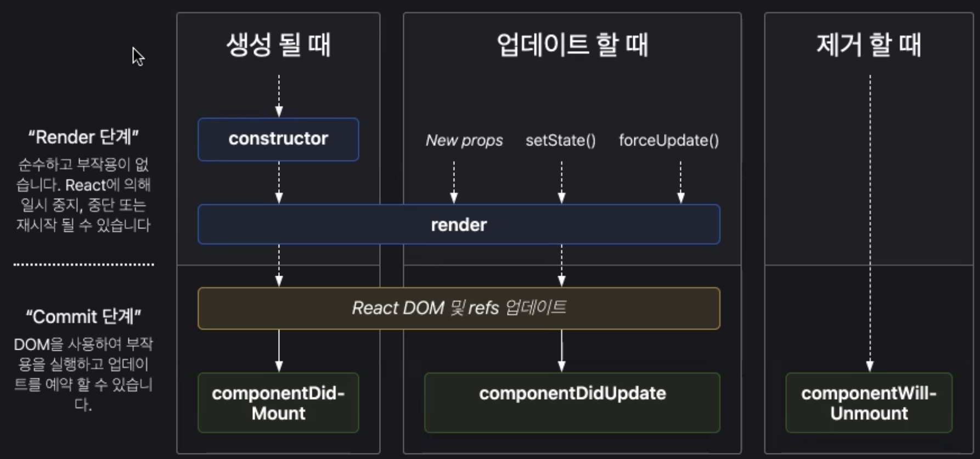980x459 pixels.
Task: Select the componentWillUnmount box
Action: pos(869,403)
